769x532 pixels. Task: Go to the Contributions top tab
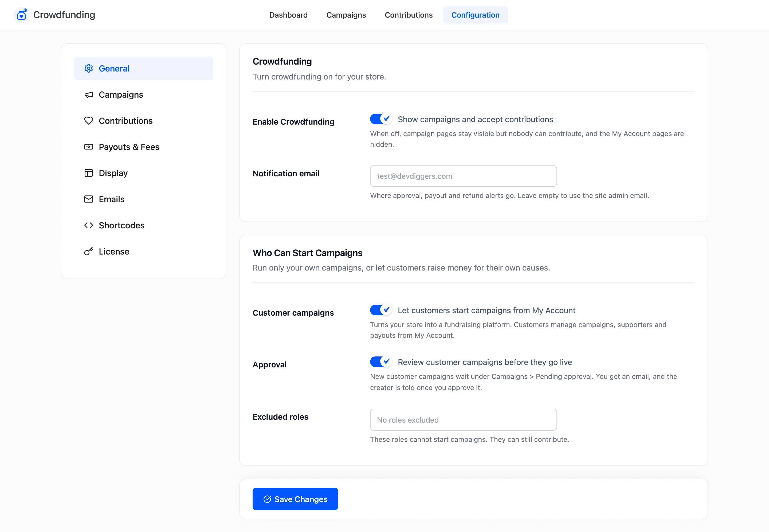408,15
